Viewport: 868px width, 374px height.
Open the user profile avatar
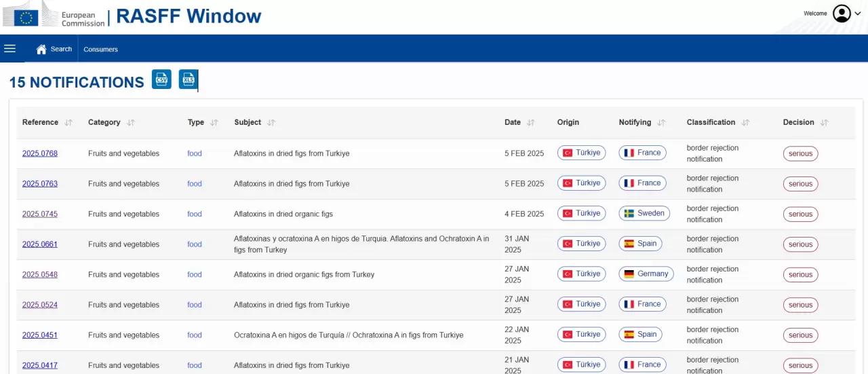click(842, 14)
